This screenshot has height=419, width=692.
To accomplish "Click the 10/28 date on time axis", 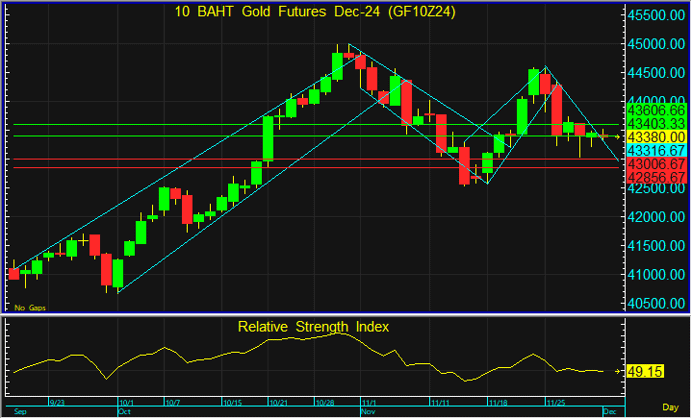I will point(325,402).
